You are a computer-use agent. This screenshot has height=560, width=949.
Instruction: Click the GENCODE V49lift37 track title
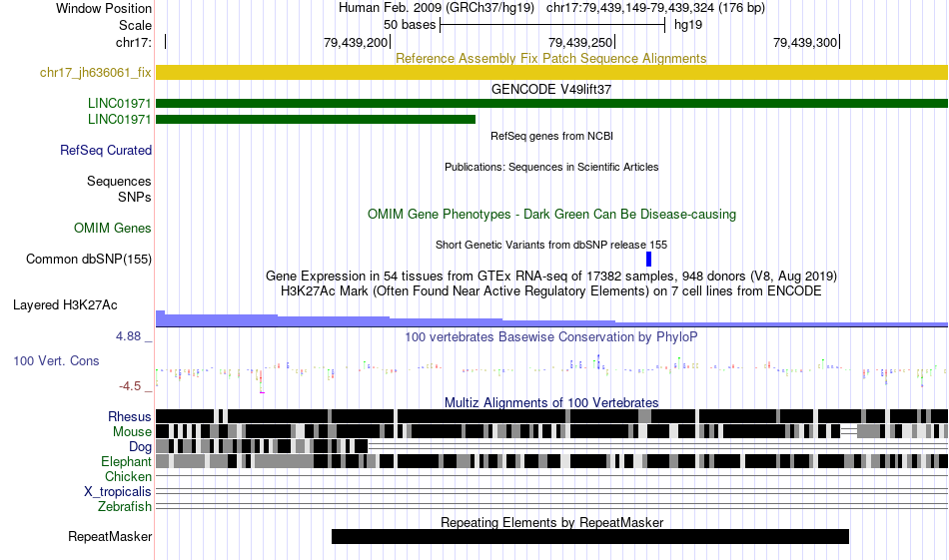pyautogui.click(x=551, y=90)
